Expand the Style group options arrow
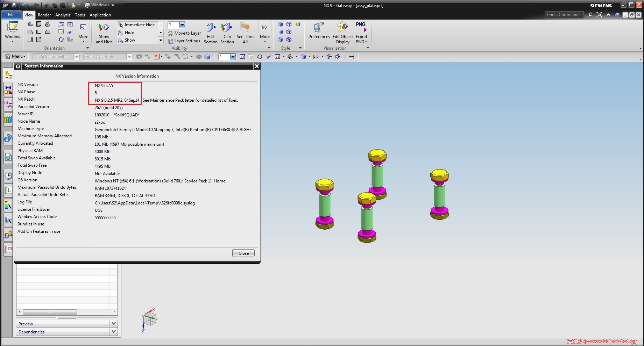644x346 pixels. point(300,48)
